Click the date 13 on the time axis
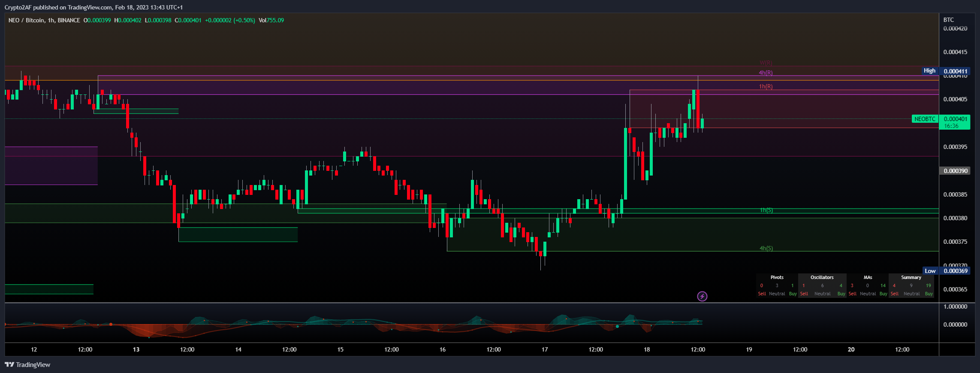This screenshot has width=980, height=373. 136,349
